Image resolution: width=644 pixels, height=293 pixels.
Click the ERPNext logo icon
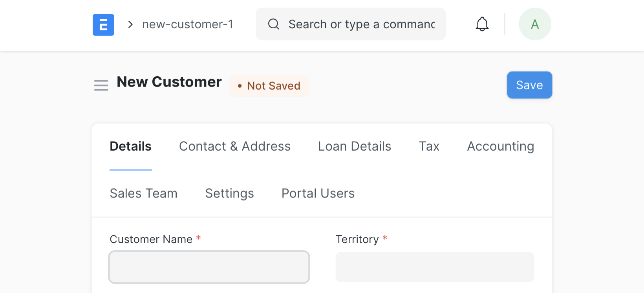pos(103,24)
